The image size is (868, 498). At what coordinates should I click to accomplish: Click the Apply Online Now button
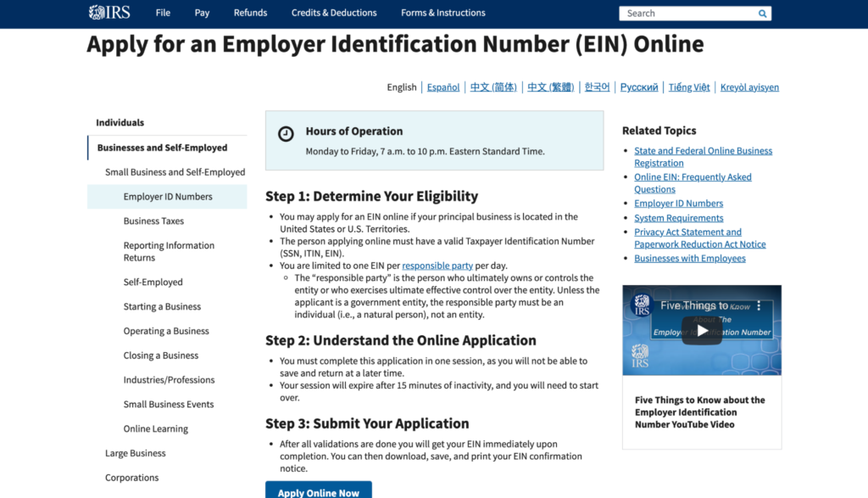[319, 491]
